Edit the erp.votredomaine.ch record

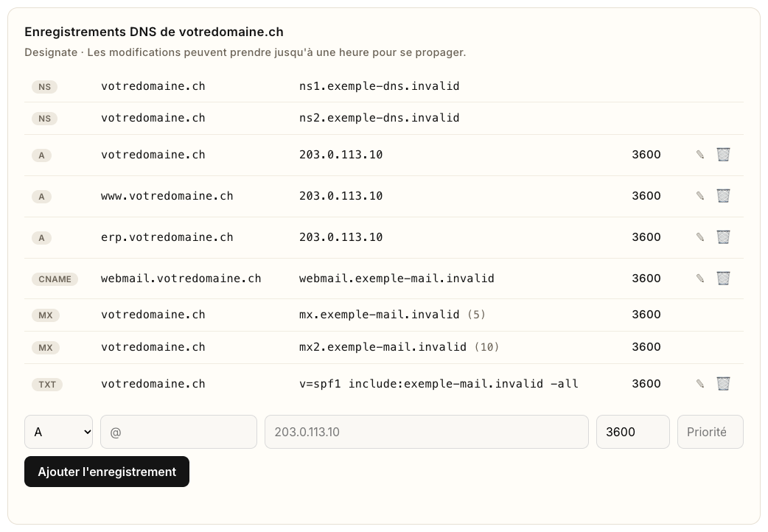tap(700, 237)
